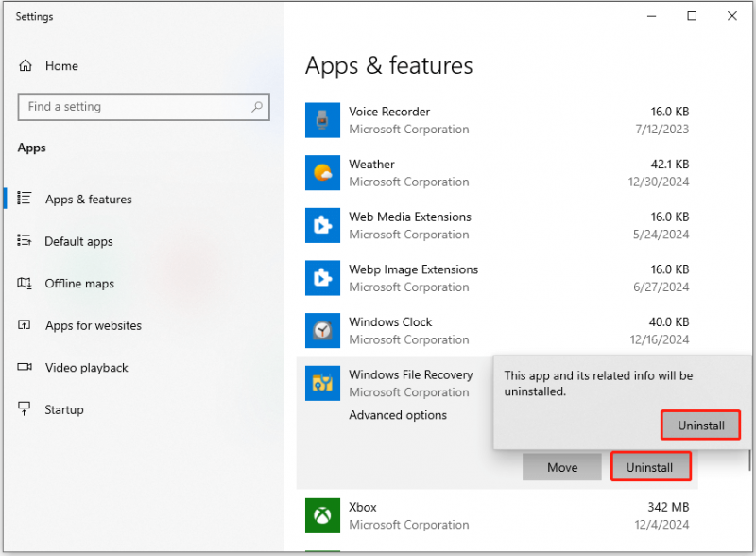Image resolution: width=756 pixels, height=556 pixels.
Task: Click the 7/12/2023 install date
Action: 662,130
